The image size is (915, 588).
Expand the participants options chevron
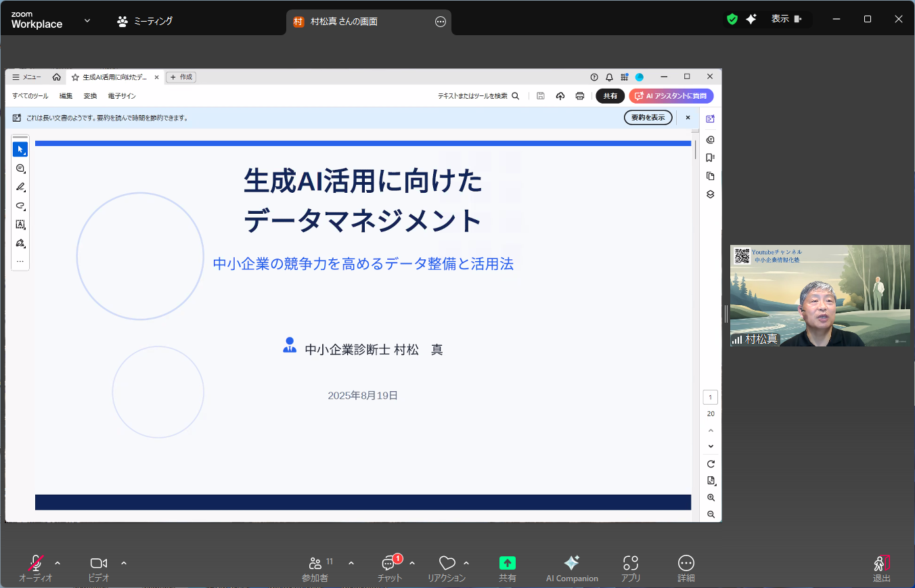click(351, 563)
